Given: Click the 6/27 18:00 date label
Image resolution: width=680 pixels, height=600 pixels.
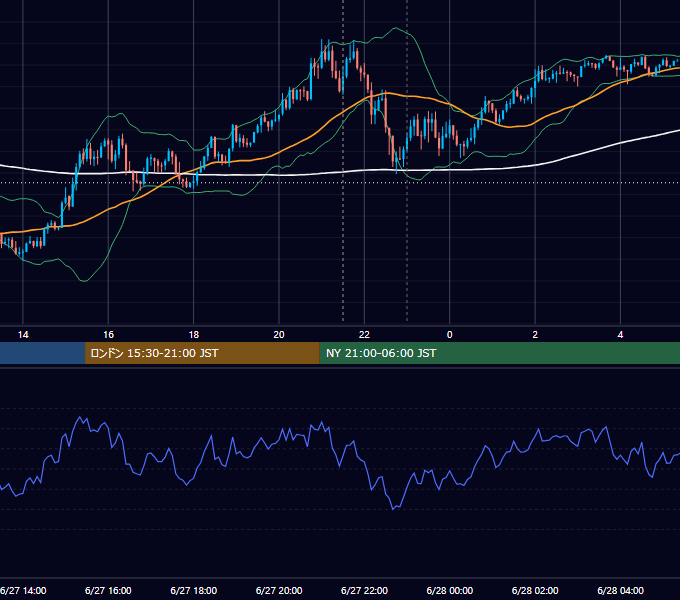Looking at the screenshot, I should coord(194,590).
